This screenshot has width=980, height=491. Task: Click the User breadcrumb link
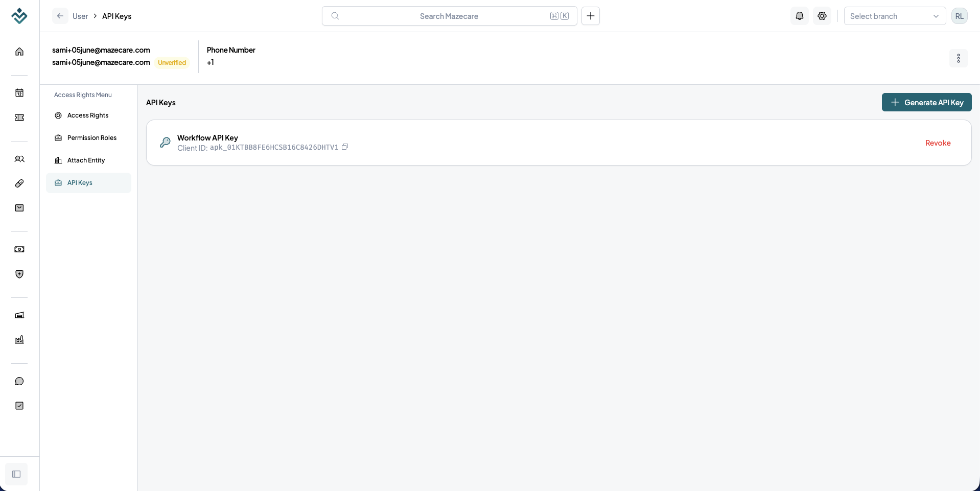80,16
